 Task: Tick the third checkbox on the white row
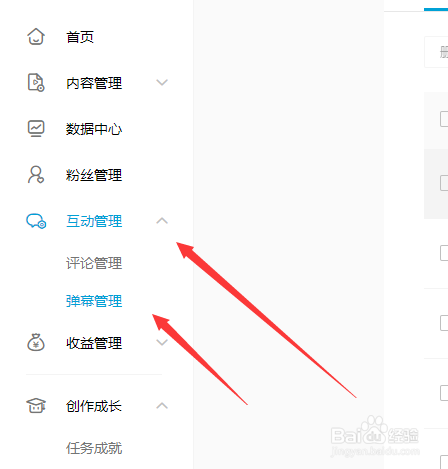[x=444, y=253]
